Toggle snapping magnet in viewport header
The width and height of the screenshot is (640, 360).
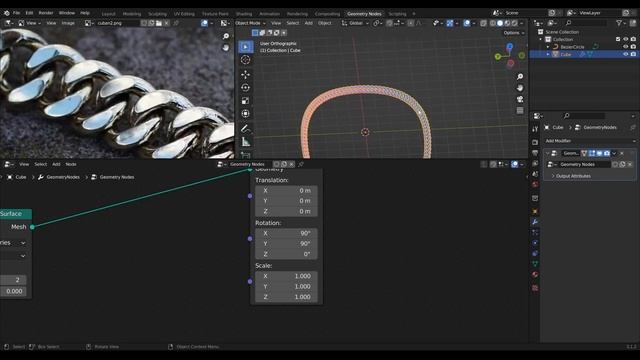tap(389, 23)
